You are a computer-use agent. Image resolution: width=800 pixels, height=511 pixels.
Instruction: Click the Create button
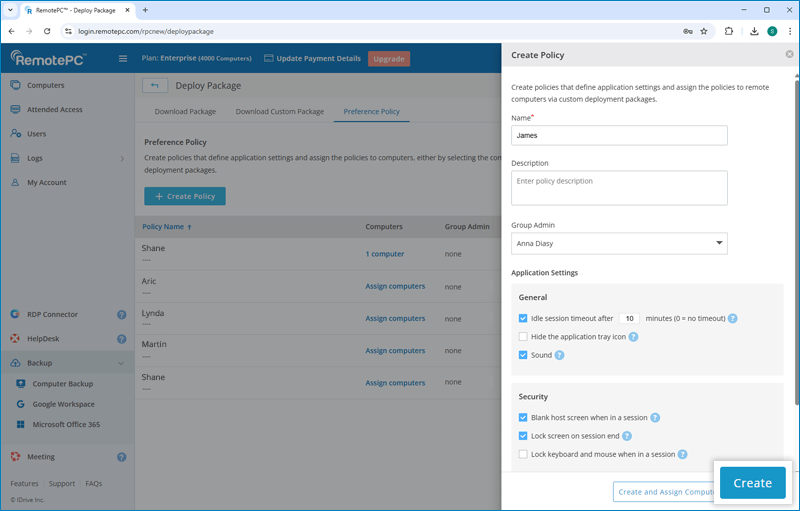pyautogui.click(x=752, y=483)
